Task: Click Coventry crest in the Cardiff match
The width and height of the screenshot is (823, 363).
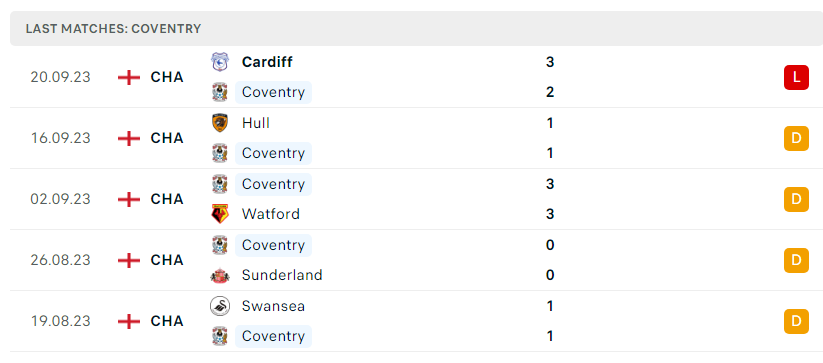Action: click(x=219, y=92)
